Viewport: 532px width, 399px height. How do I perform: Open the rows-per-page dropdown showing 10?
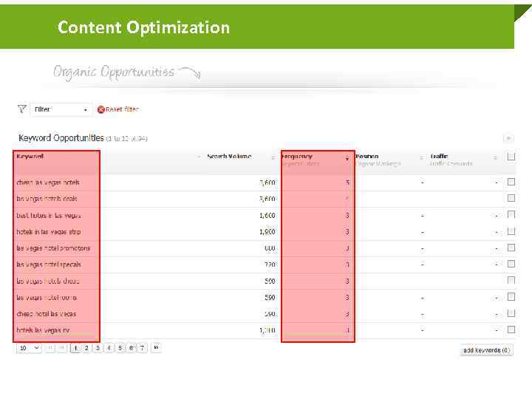tap(29, 348)
